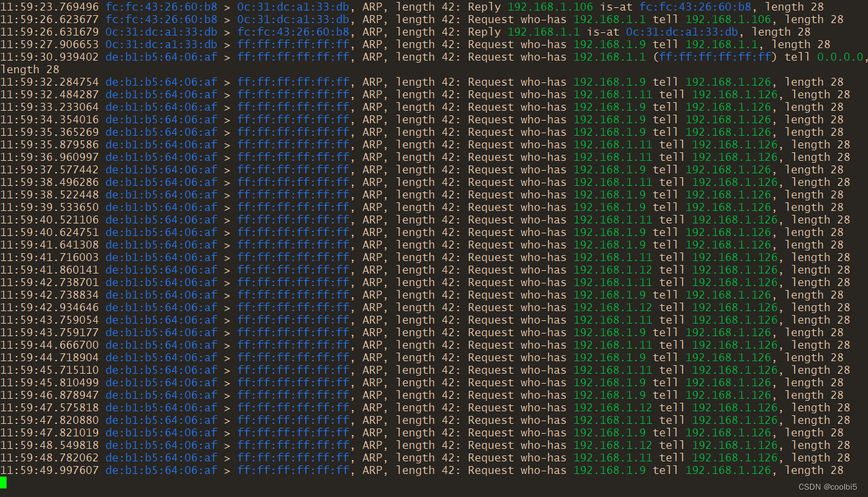
Task: Click timestamp 11:59:39.533650
Action: click(x=49, y=208)
